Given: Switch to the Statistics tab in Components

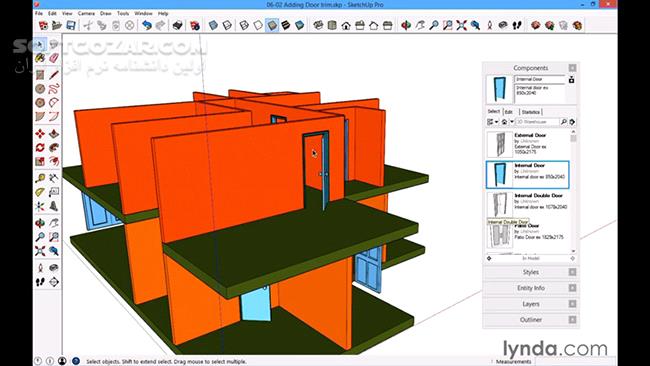Looking at the screenshot, I should pyautogui.click(x=531, y=112).
